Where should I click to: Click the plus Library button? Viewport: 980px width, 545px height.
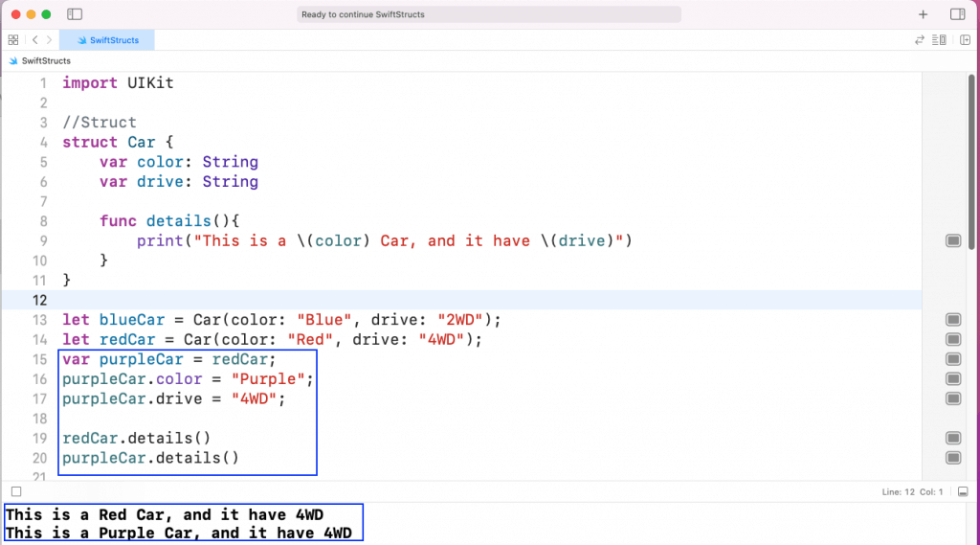(924, 14)
